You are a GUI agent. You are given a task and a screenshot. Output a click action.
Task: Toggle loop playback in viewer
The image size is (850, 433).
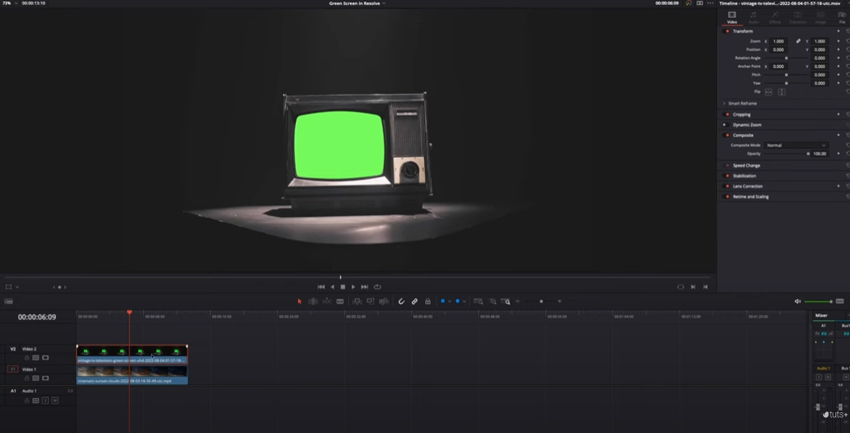click(377, 287)
